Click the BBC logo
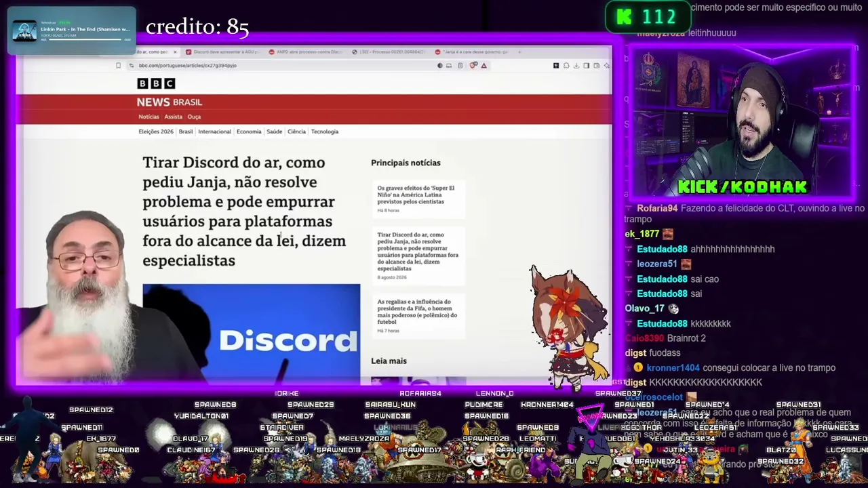The width and height of the screenshot is (868, 488). [x=156, y=83]
